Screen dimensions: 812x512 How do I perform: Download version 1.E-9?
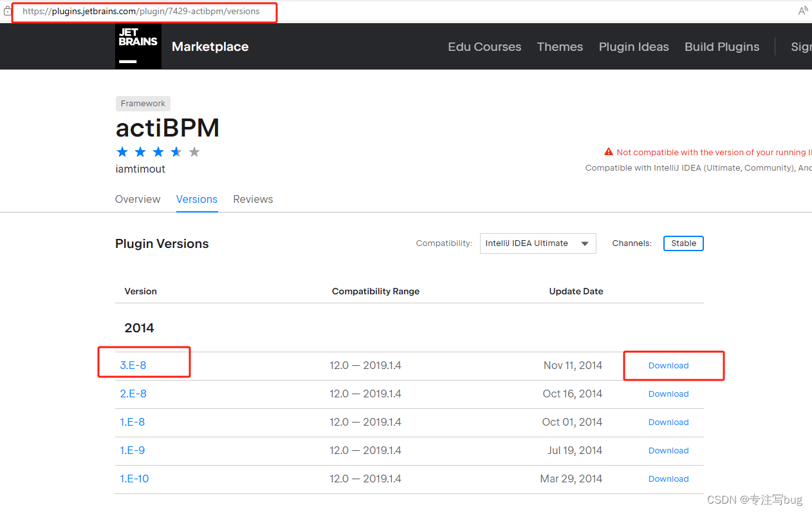(x=669, y=450)
